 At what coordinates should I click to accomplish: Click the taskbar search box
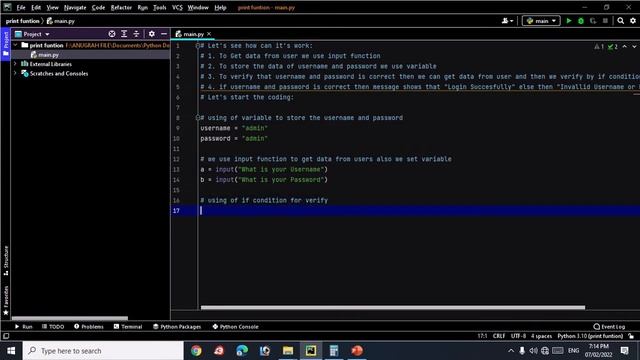click(x=103, y=351)
